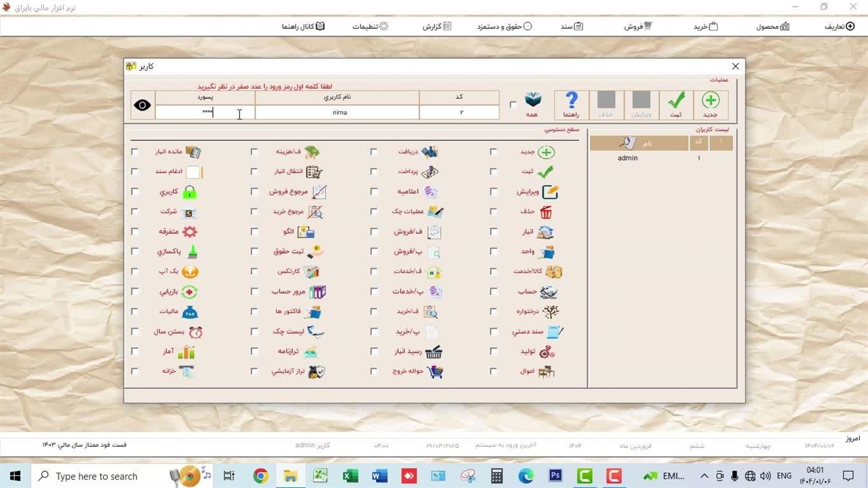Check the 'دریافت' permission checkbox
This screenshot has height=488, width=868.
[374, 152]
